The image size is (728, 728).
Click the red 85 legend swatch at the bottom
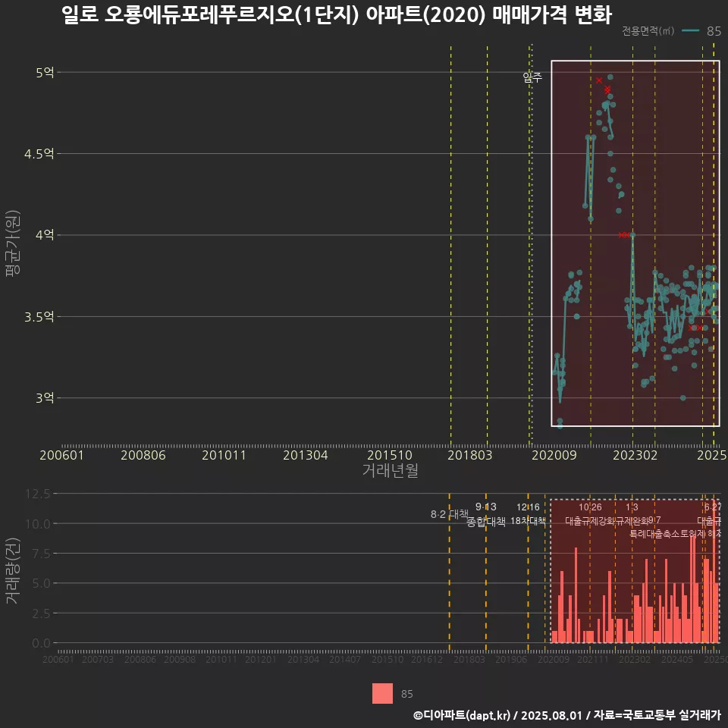point(382,693)
